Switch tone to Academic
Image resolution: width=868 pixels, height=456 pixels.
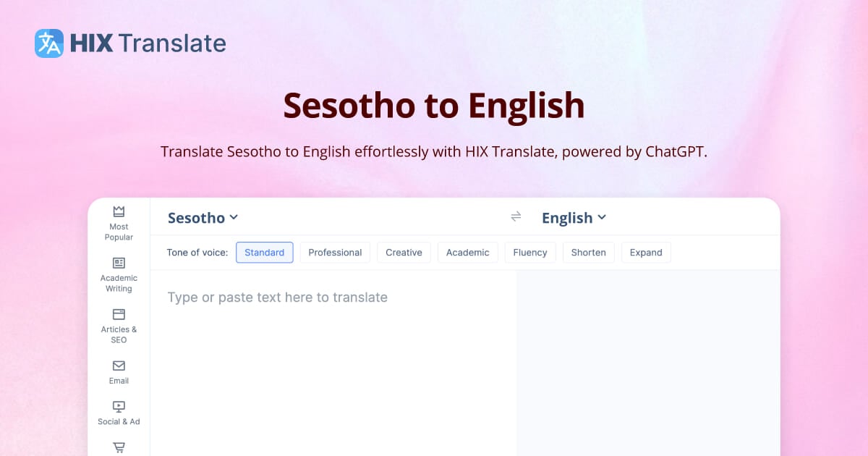[467, 252]
